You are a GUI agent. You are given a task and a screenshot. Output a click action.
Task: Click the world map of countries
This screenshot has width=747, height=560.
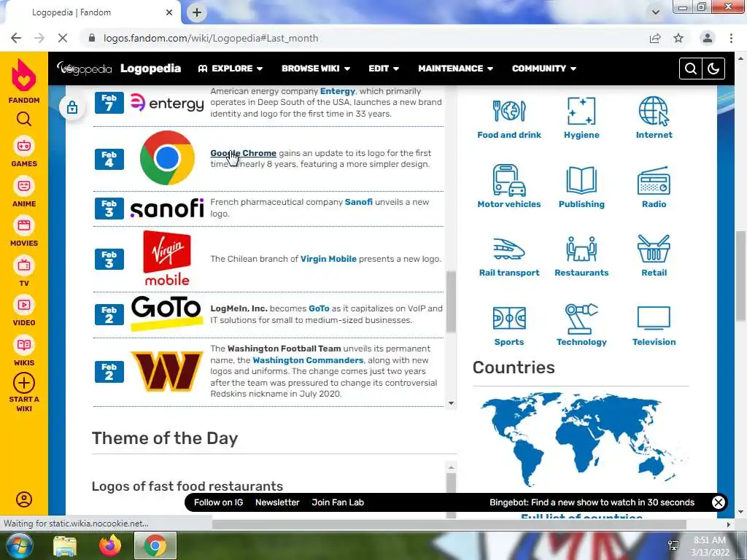pos(583,438)
